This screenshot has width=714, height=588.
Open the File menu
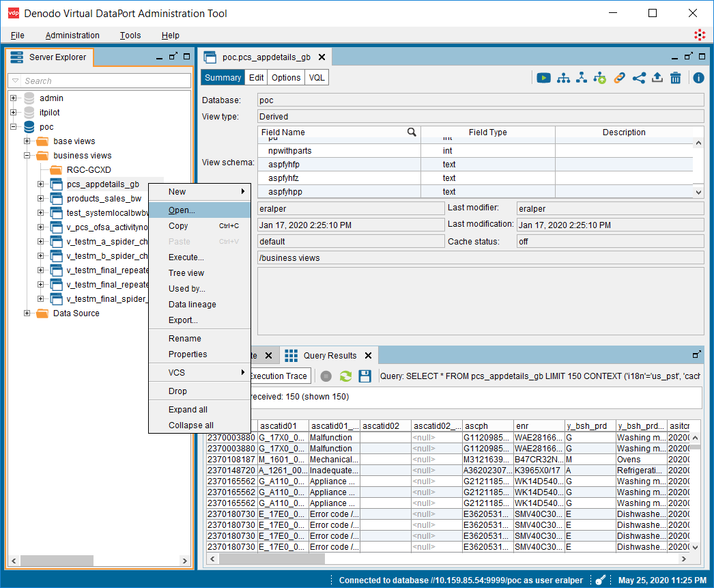point(17,35)
